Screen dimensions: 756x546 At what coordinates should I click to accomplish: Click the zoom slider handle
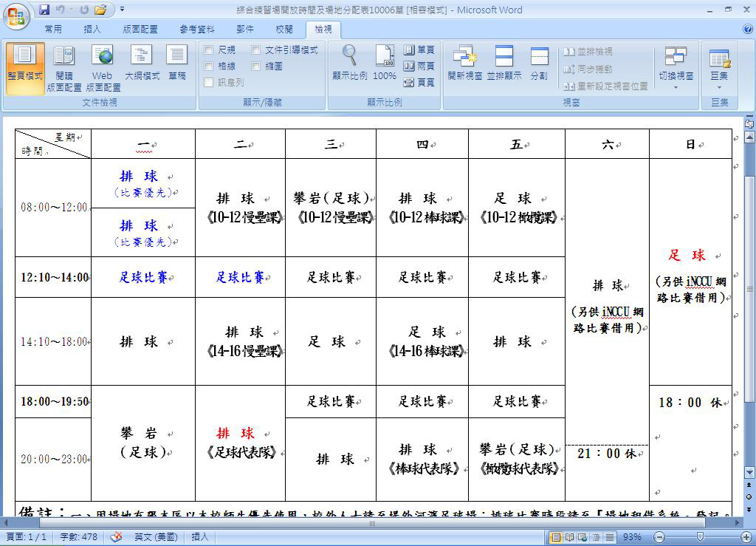click(x=700, y=537)
